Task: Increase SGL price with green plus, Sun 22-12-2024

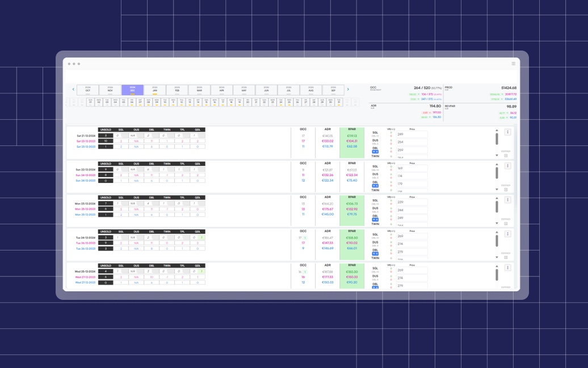Action: [391, 166]
